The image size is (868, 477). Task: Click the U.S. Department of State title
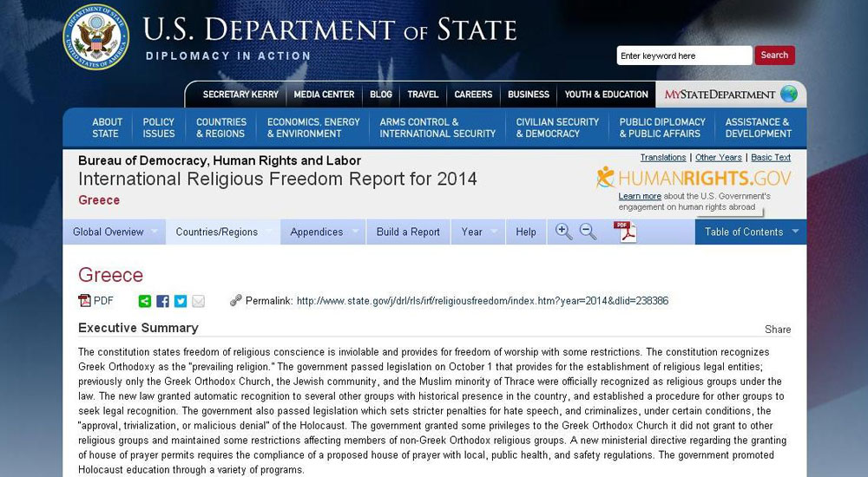click(329, 29)
